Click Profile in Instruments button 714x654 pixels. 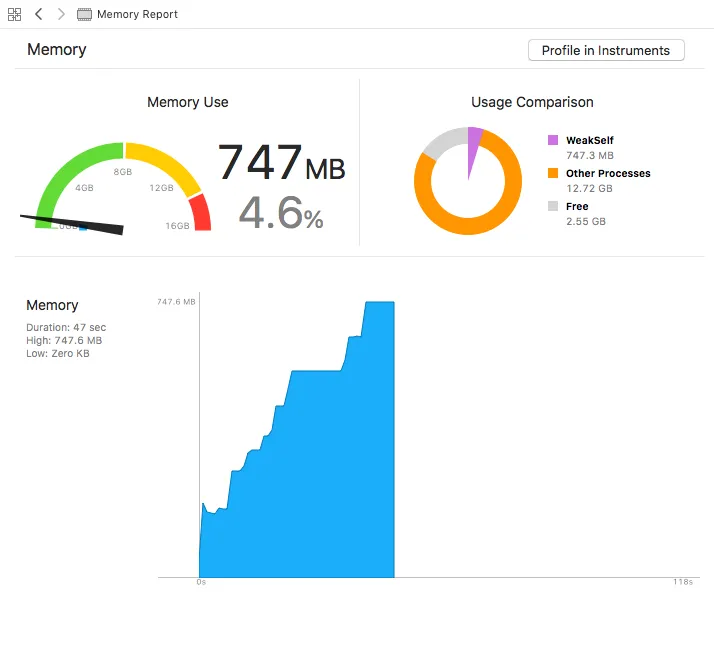(606, 50)
